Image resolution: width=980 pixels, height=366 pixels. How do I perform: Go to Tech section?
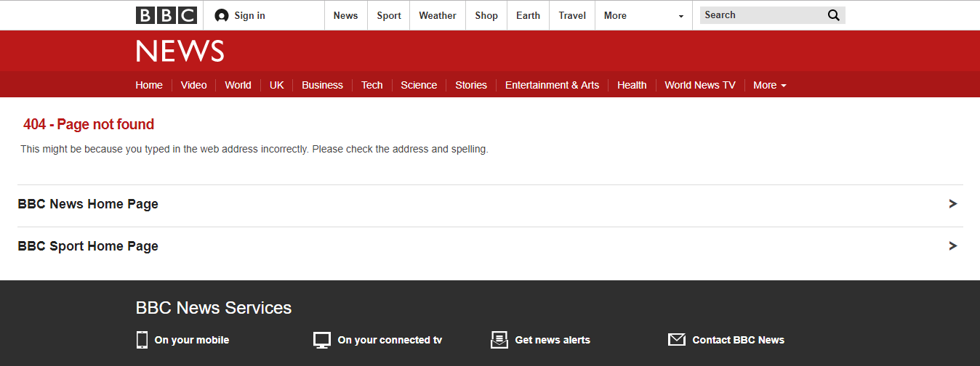click(371, 85)
